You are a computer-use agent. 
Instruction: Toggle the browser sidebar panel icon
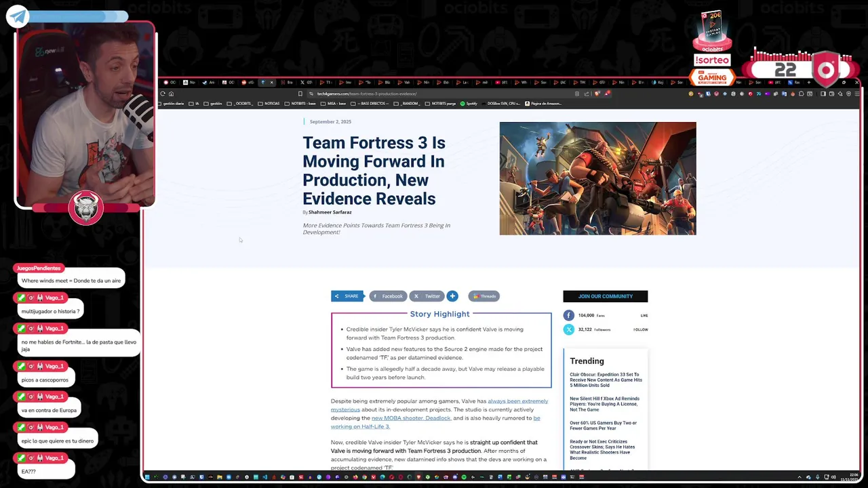click(823, 94)
